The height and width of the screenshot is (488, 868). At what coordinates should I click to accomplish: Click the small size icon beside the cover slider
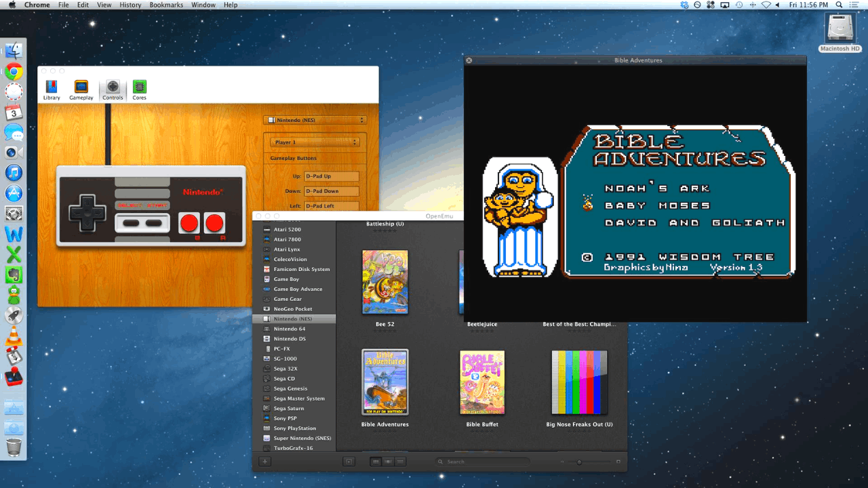(x=561, y=462)
